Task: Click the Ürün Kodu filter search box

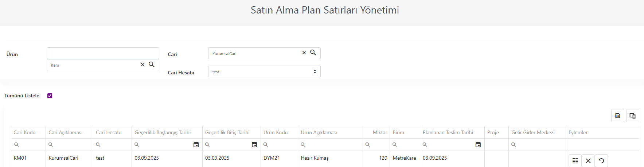Action: coord(280,145)
